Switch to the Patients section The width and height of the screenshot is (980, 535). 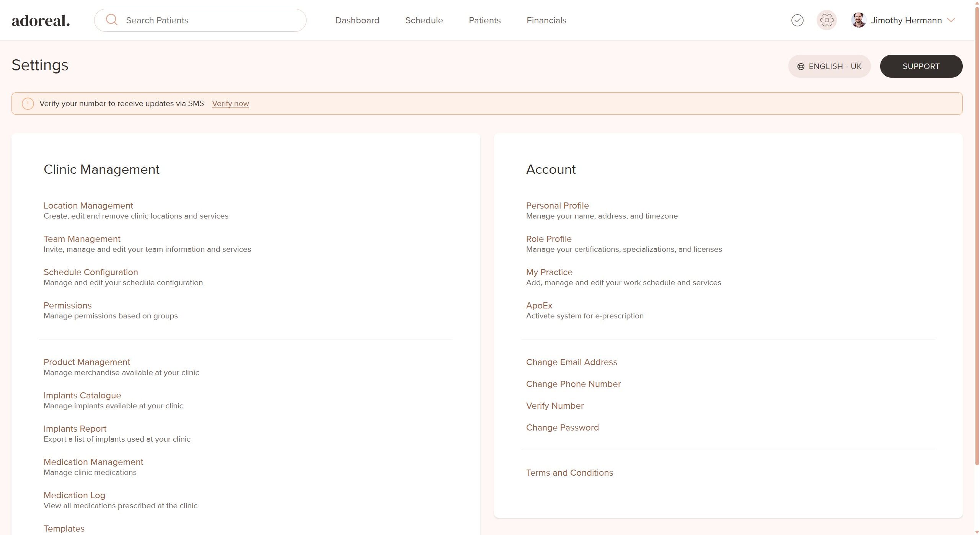484,20
